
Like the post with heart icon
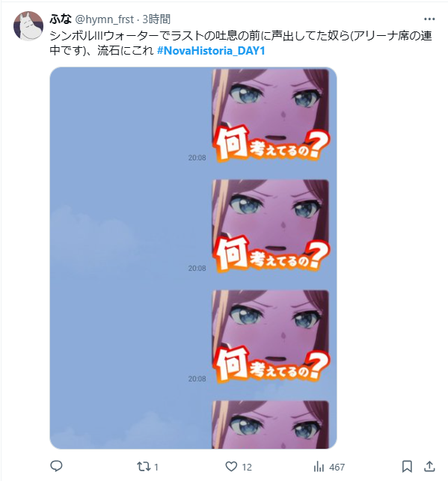[231, 467]
